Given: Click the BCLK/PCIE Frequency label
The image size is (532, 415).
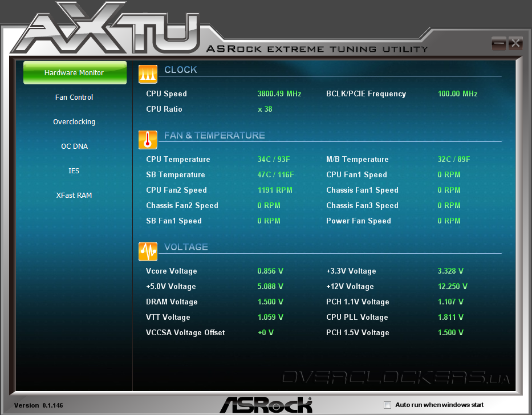Looking at the screenshot, I should [366, 93].
